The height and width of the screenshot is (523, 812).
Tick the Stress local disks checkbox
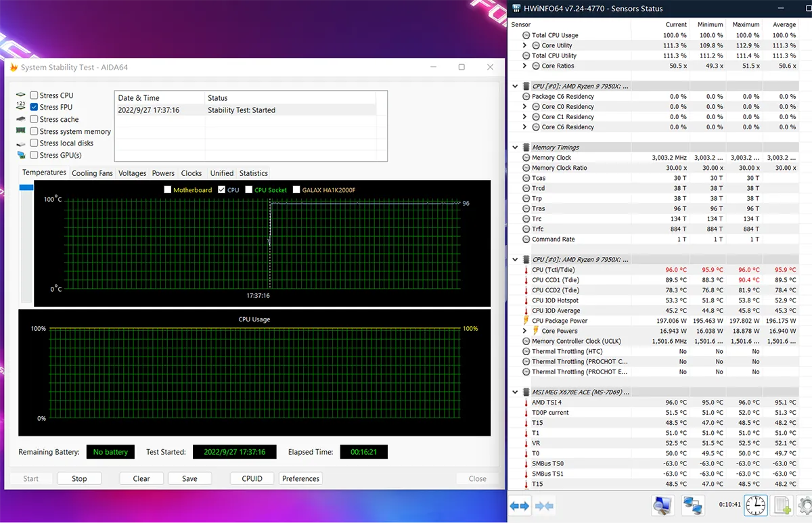point(34,143)
